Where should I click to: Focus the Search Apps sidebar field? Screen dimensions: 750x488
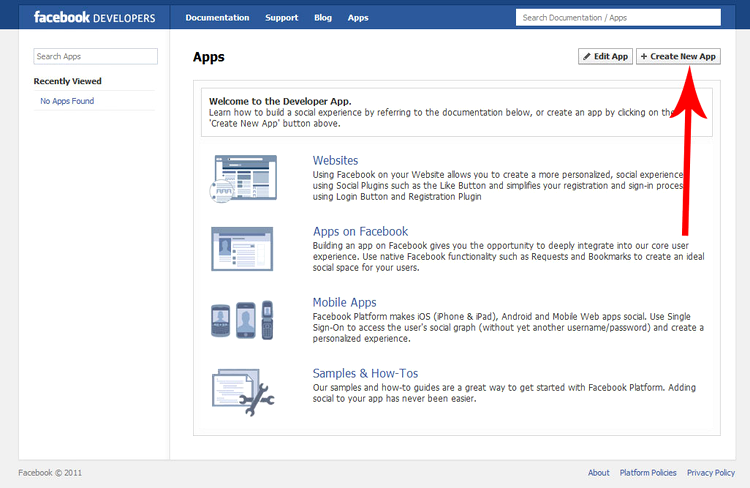[96, 56]
